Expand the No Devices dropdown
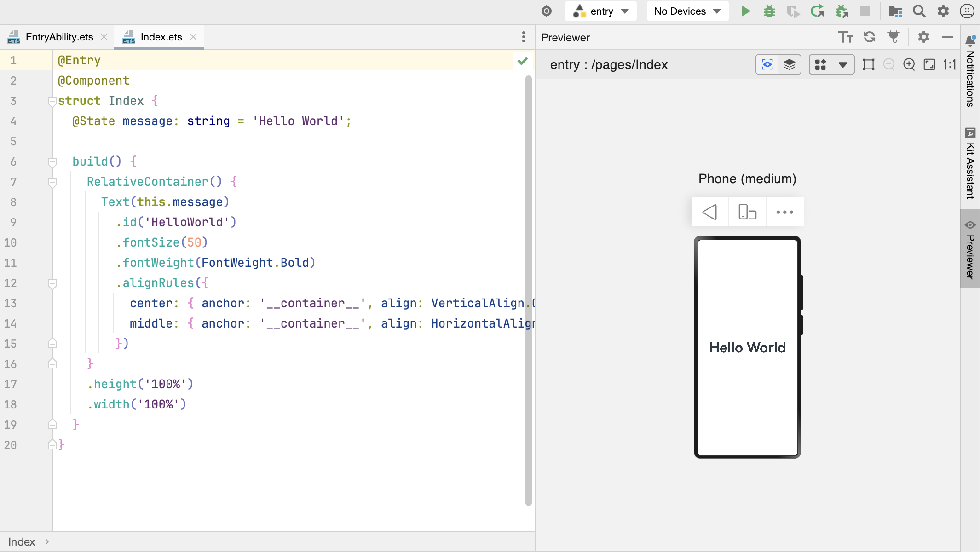Image resolution: width=980 pixels, height=552 pixels. coord(687,11)
